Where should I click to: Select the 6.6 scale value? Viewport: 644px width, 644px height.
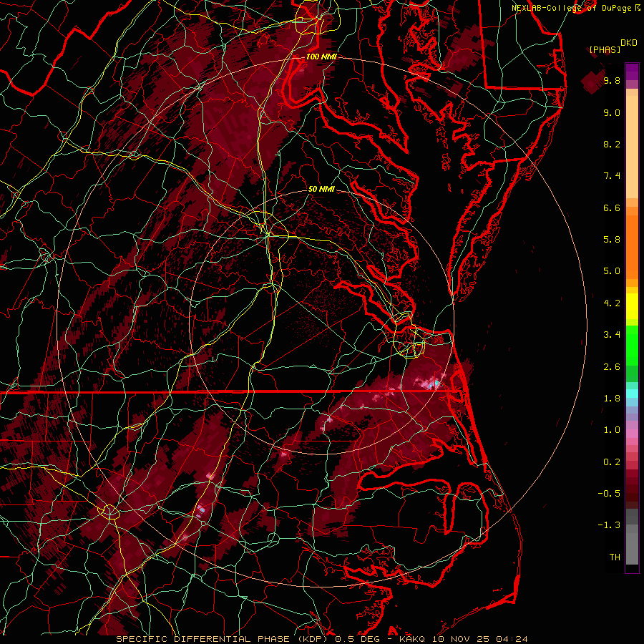tap(612, 208)
